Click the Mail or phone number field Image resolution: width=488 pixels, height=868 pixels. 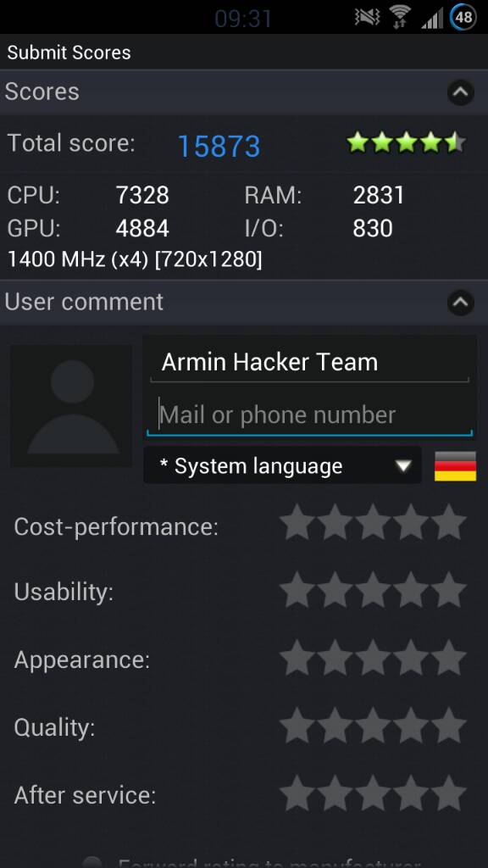point(310,415)
